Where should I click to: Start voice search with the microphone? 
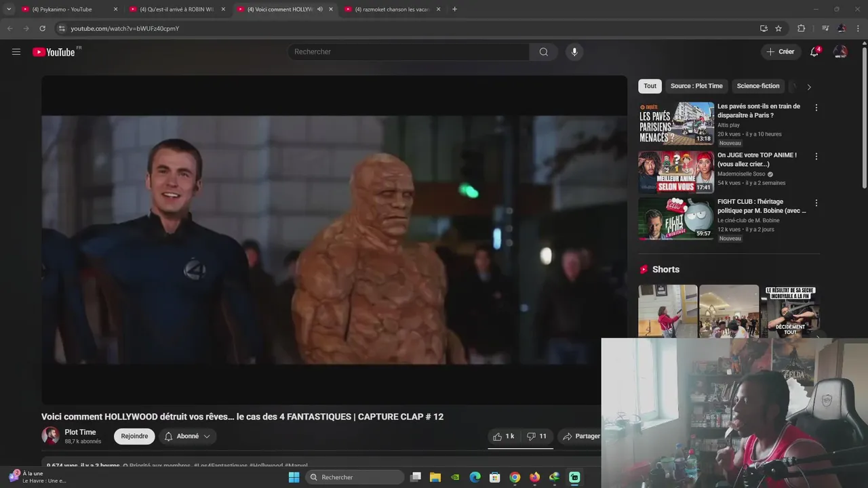(574, 52)
